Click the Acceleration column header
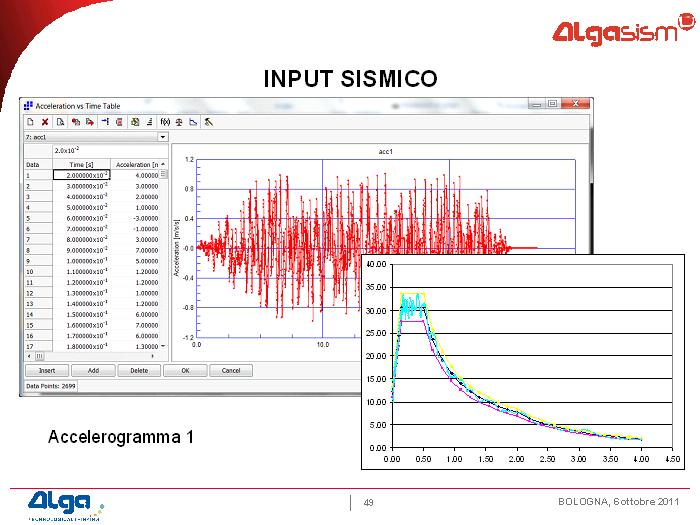700x525 pixels. (137, 164)
